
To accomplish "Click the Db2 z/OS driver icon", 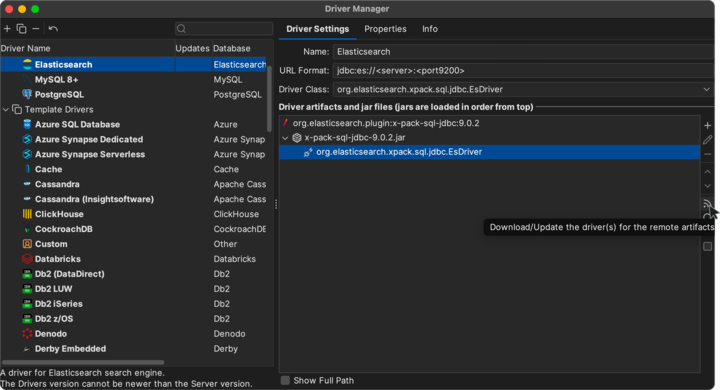I will point(27,319).
